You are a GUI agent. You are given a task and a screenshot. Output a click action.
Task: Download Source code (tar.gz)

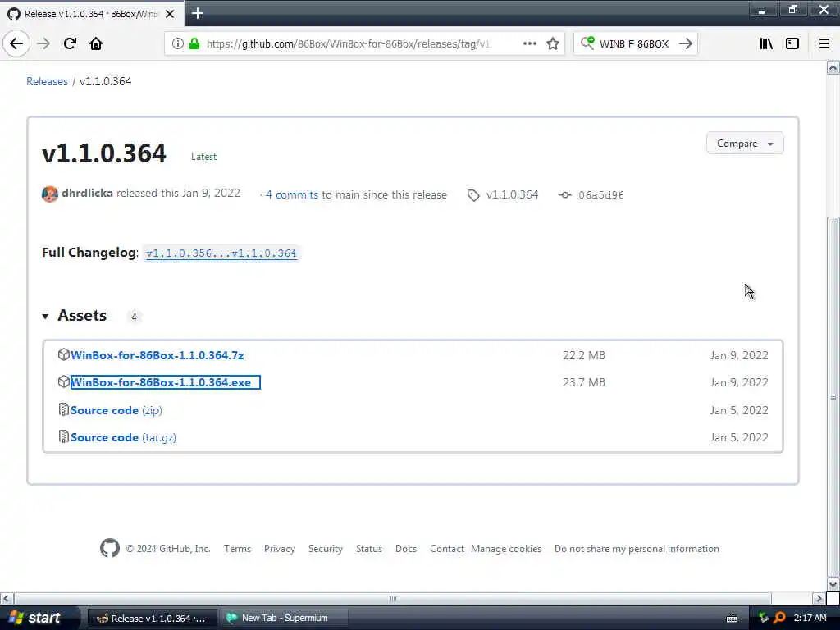[123, 438]
